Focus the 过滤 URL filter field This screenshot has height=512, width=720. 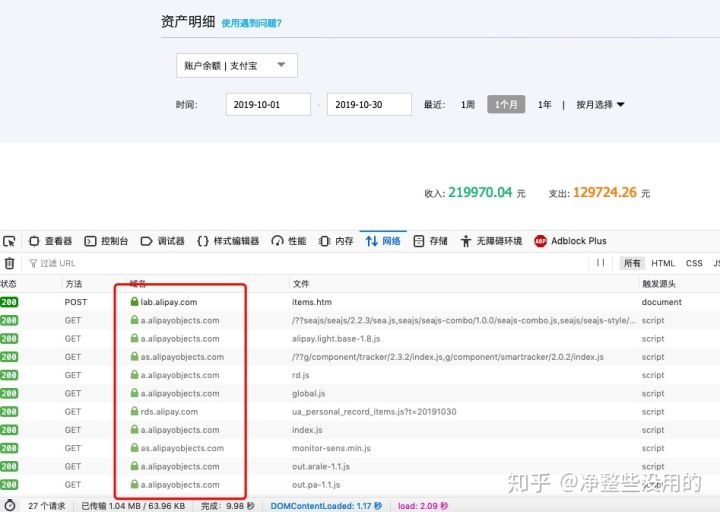click(x=305, y=263)
